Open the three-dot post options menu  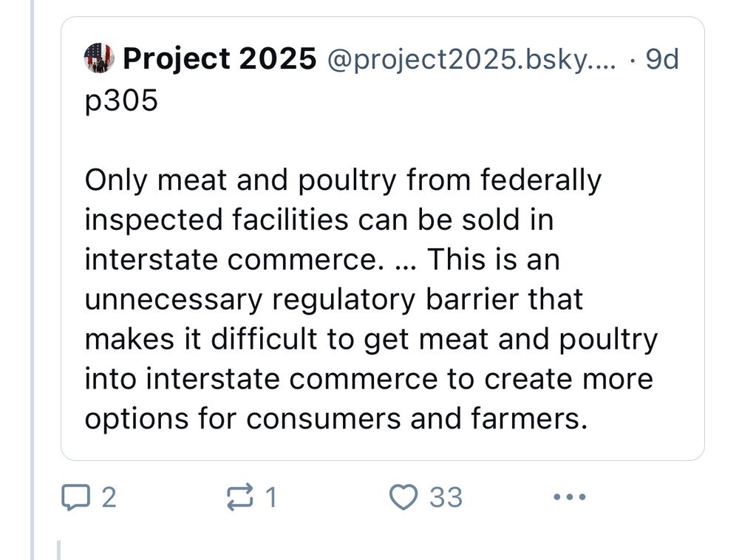[568, 496]
